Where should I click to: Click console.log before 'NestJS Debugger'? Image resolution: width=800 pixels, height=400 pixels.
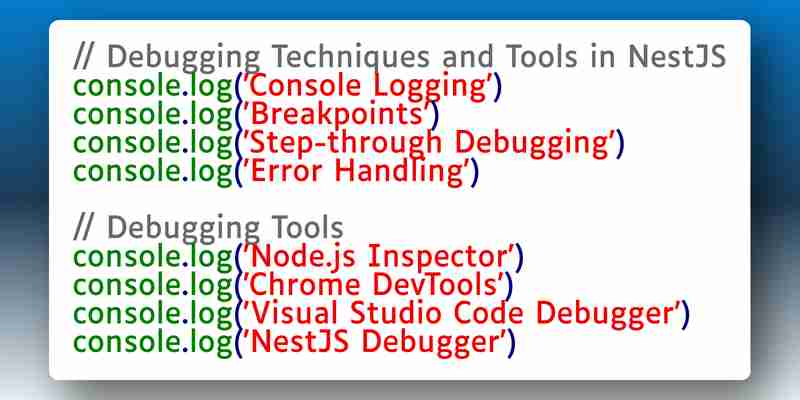(153, 342)
